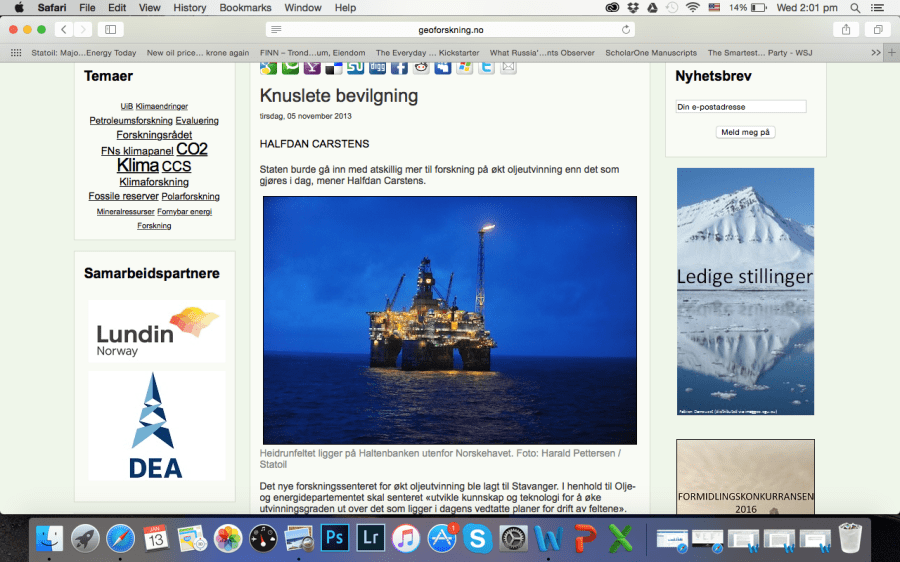Open the Safari menu
The height and width of the screenshot is (562, 900).
(52, 8)
